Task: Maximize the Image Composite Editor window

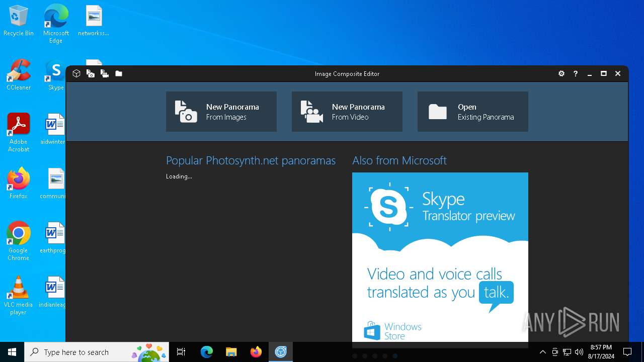Action: 604,73
